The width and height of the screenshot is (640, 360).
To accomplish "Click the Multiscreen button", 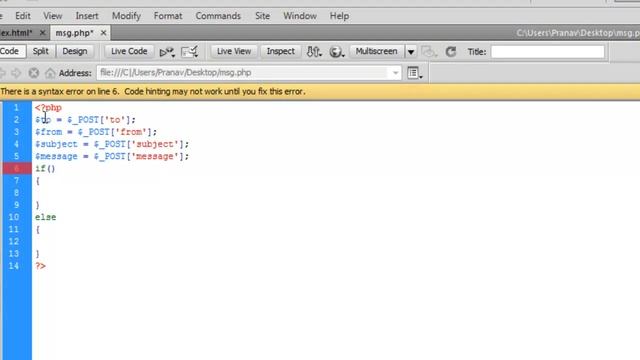I will pyautogui.click(x=376, y=51).
